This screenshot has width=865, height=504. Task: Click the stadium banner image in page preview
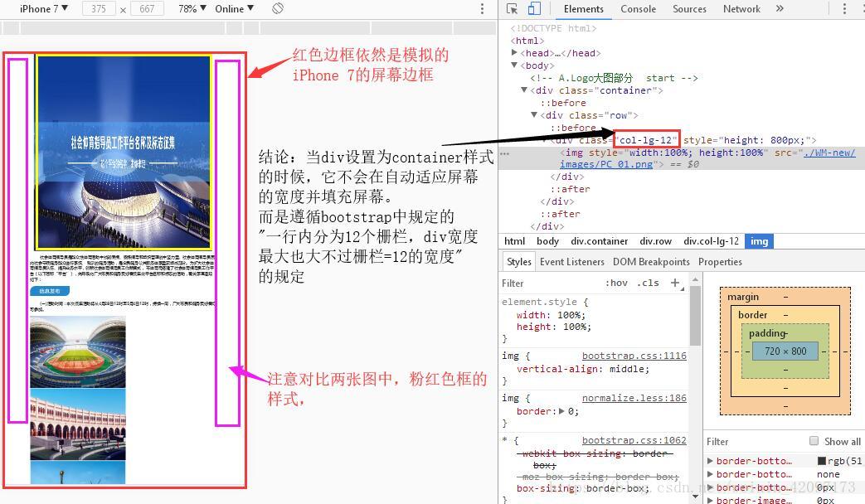tap(124, 153)
